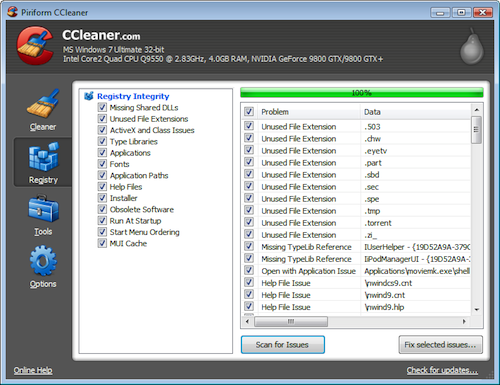
Task: Click Check for updates link
Action: [x=442, y=370]
